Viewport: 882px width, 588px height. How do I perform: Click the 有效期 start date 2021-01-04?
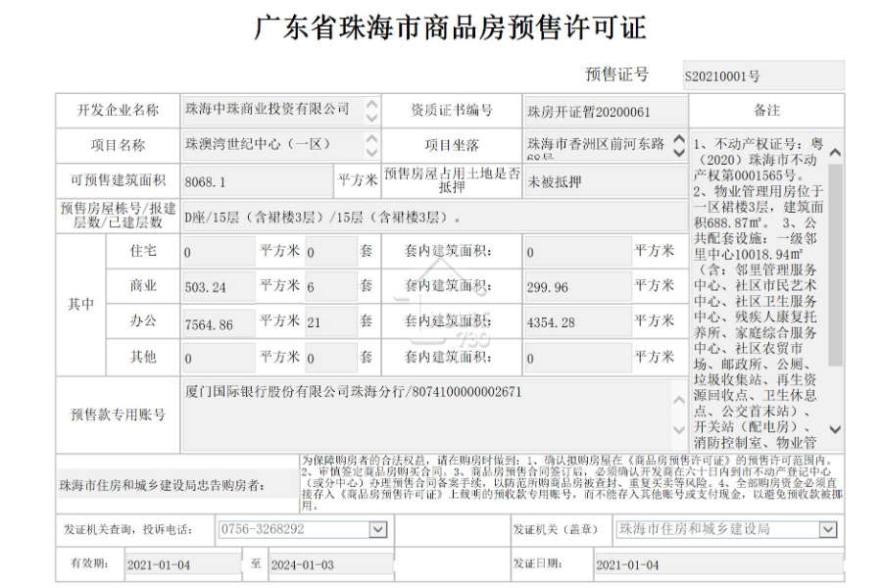[183, 564]
